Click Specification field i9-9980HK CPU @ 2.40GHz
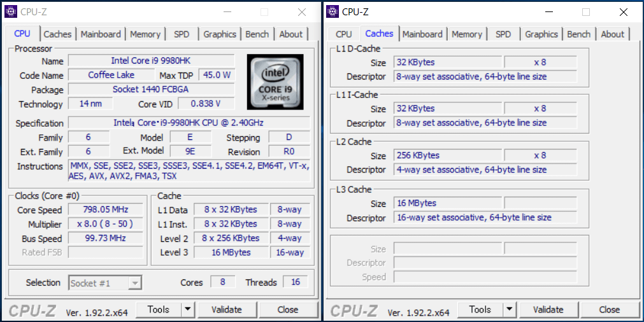Viewport: 644px width, 322px height. (x=189, y=123)
